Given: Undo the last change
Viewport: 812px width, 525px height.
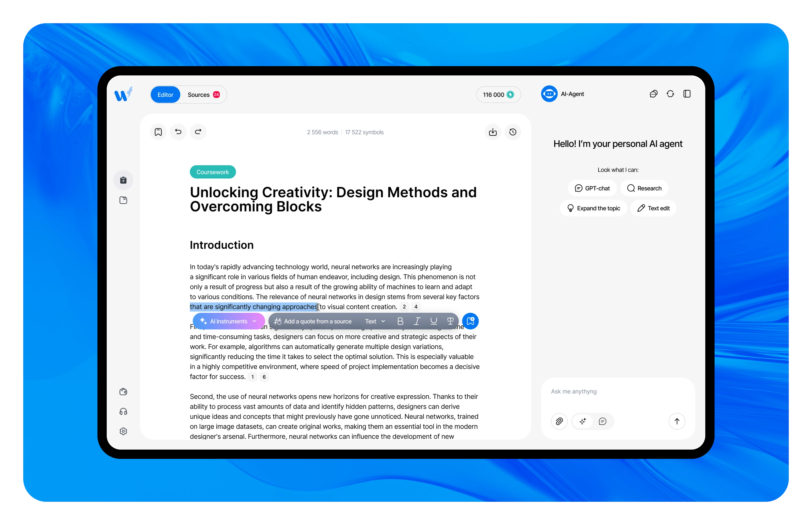Looking at the screenshot, I should (178, 132).
